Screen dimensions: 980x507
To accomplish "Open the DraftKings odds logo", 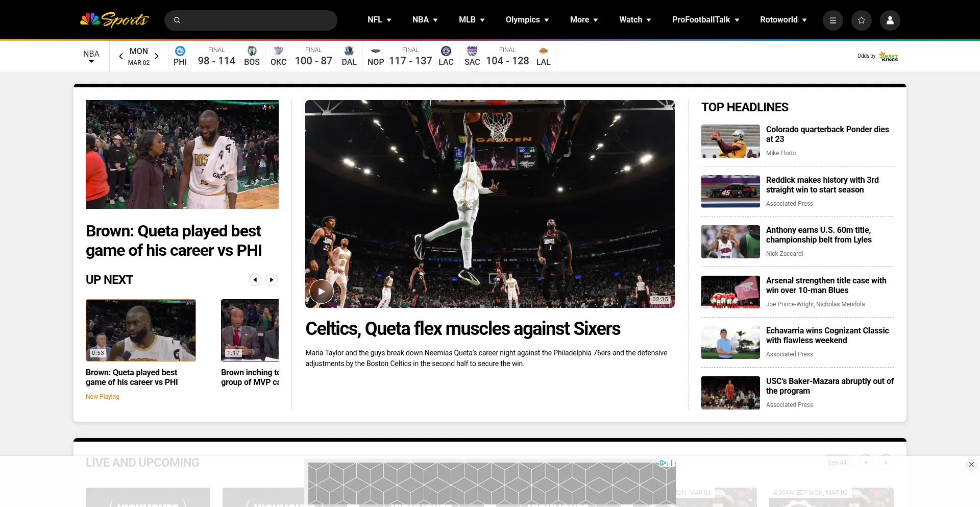I will [889, 56].
